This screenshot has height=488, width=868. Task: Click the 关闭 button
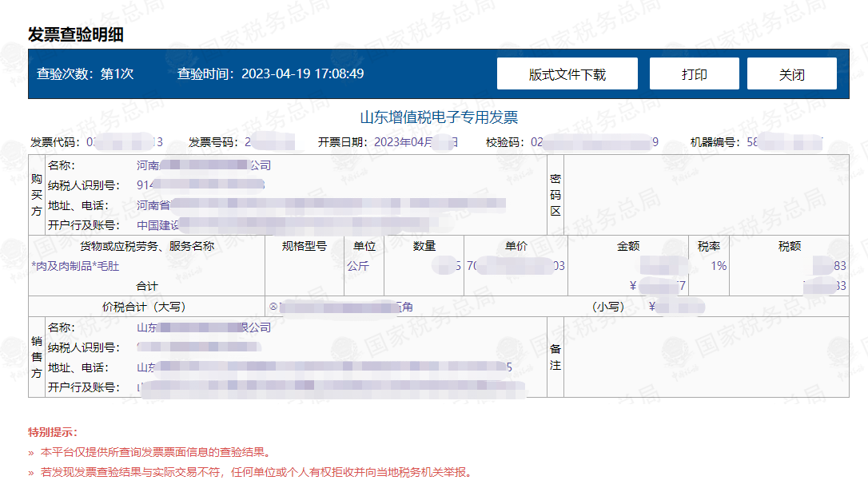(791, 73)
